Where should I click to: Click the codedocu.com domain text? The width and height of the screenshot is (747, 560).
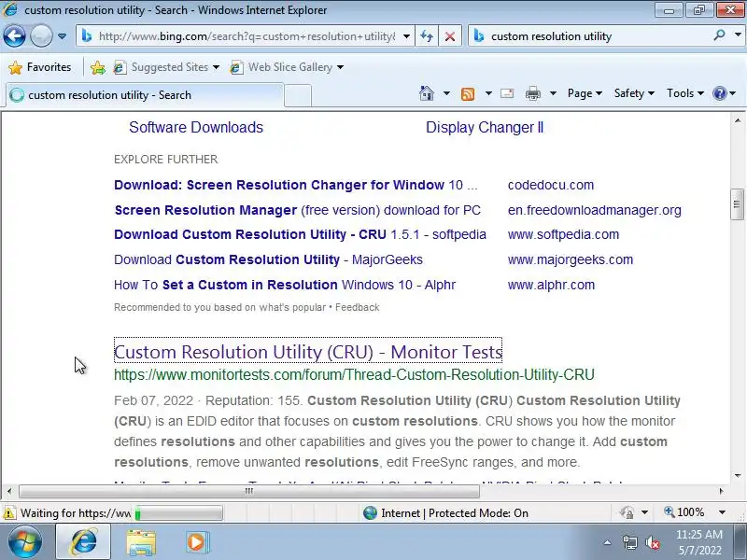(x=551, y=185)
